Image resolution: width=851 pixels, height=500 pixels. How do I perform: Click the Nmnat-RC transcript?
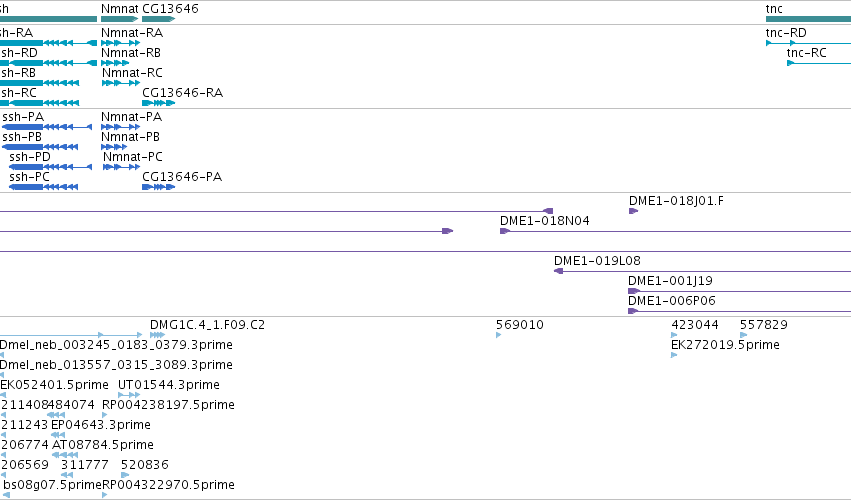(x=121, y=83)
